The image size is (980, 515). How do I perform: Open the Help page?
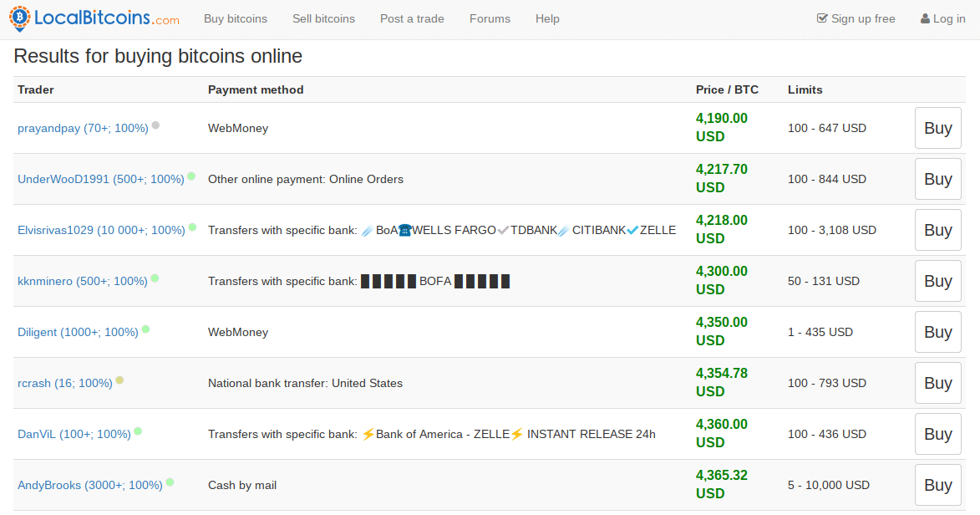point(547,18)
